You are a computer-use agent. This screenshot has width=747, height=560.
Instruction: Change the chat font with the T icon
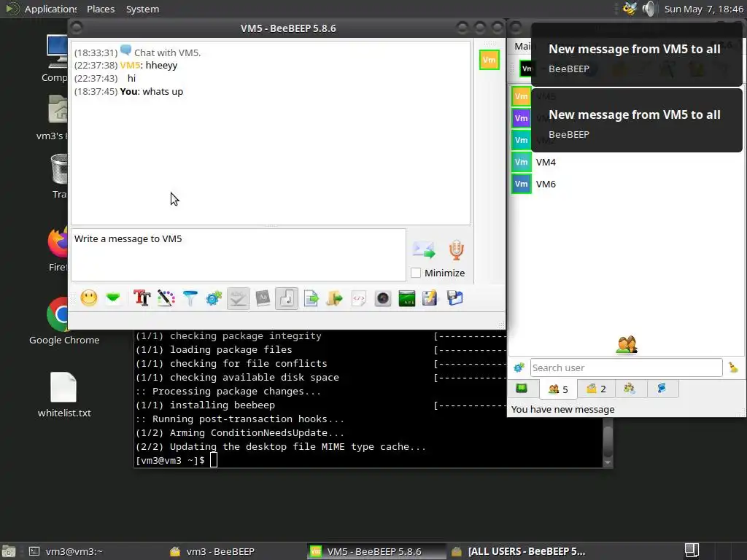click(x=142, y=298)
